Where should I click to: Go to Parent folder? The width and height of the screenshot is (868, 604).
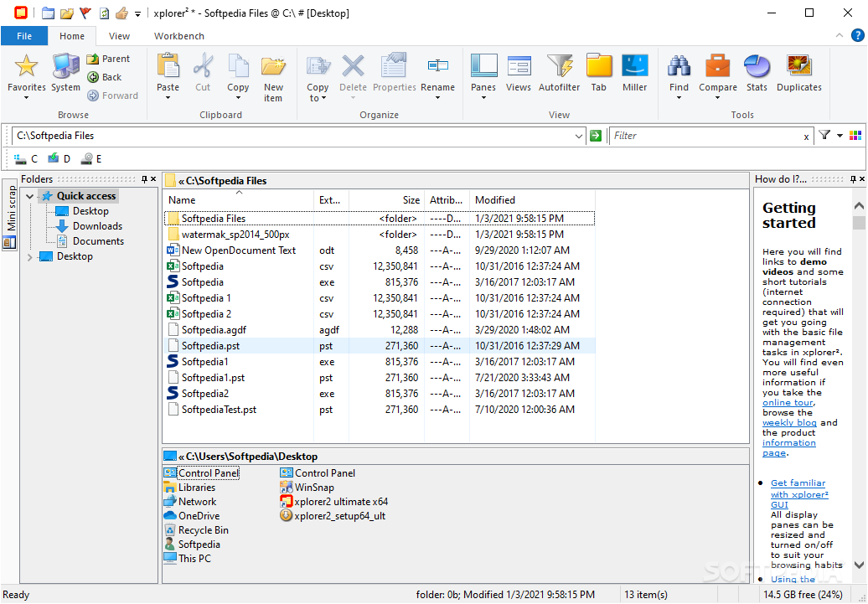[109, 59]
